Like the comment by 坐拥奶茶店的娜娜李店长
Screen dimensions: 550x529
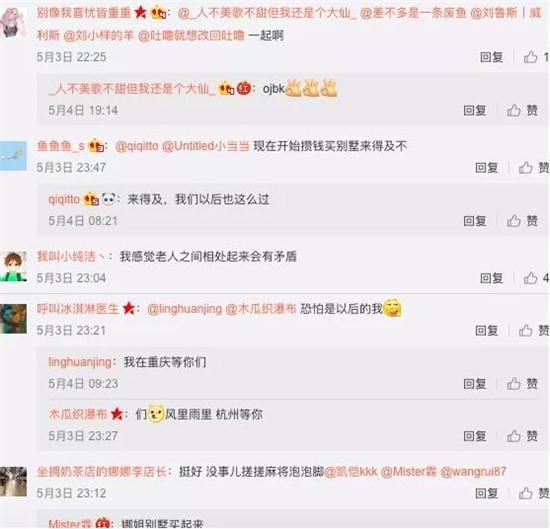click(x=534, y=493)
